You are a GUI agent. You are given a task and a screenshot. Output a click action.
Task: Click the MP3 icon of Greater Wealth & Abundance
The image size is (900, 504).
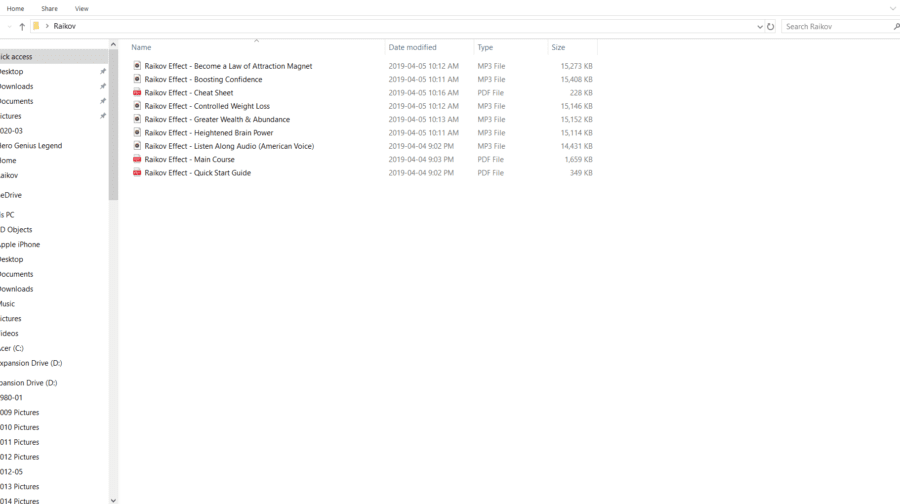point(137,119)
